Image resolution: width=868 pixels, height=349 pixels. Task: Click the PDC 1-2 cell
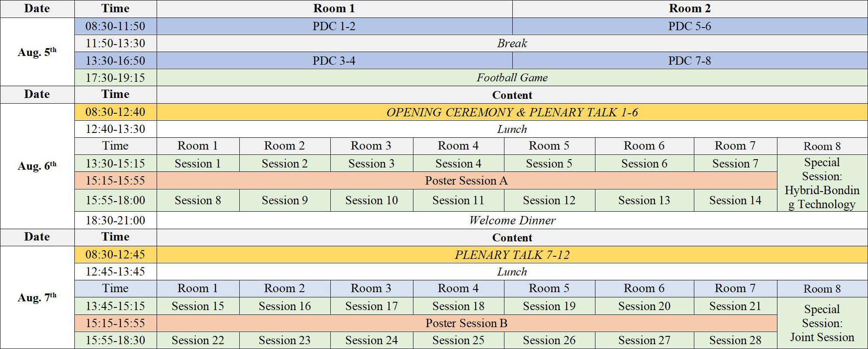[334, 26]
